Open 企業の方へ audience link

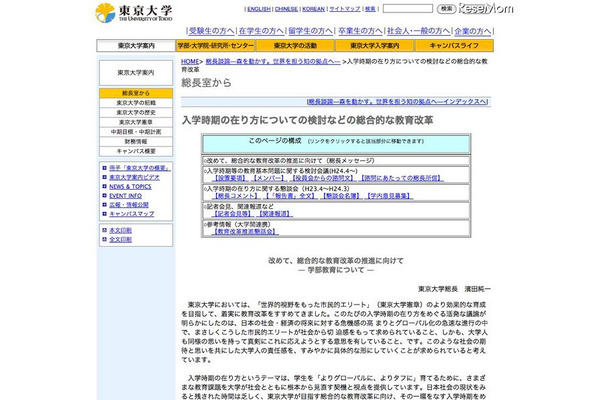473,31
